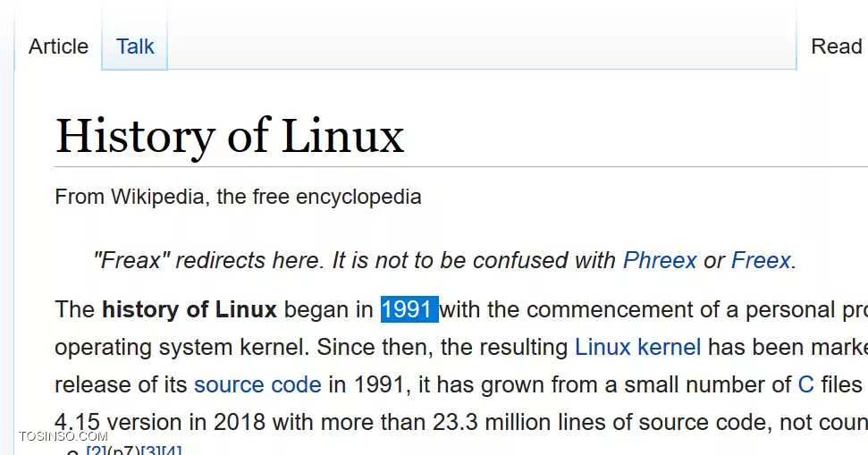The image size is (868, 455).
Task: Follow the Freex link in the hatnote
Action: point(761,260)
